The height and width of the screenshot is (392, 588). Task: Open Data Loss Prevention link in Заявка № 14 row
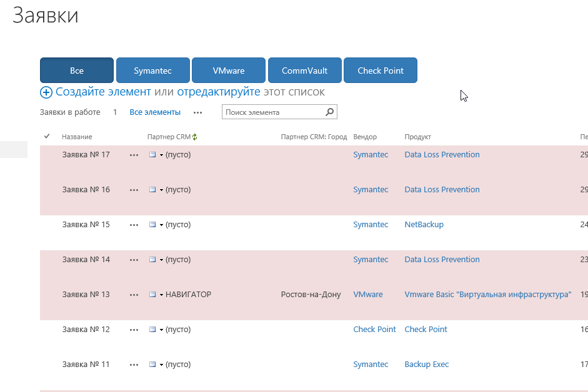442,259
